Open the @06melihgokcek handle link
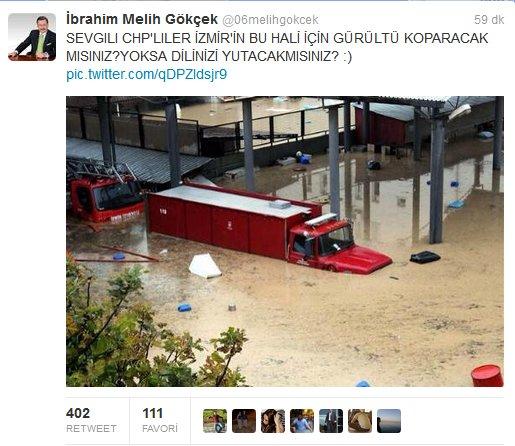 (270, 20)
